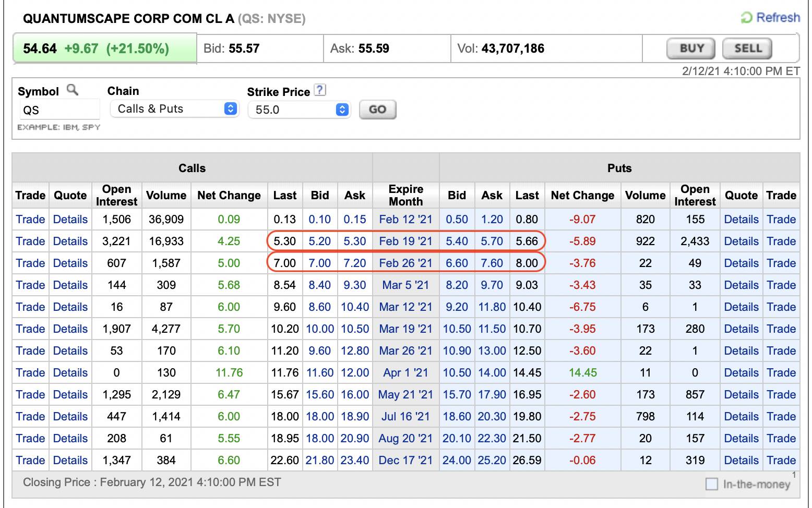Click put bid 6.60 for Feb 26 '21
The image size is (812, 508).
pyautogui.click(x=457, y=263)
